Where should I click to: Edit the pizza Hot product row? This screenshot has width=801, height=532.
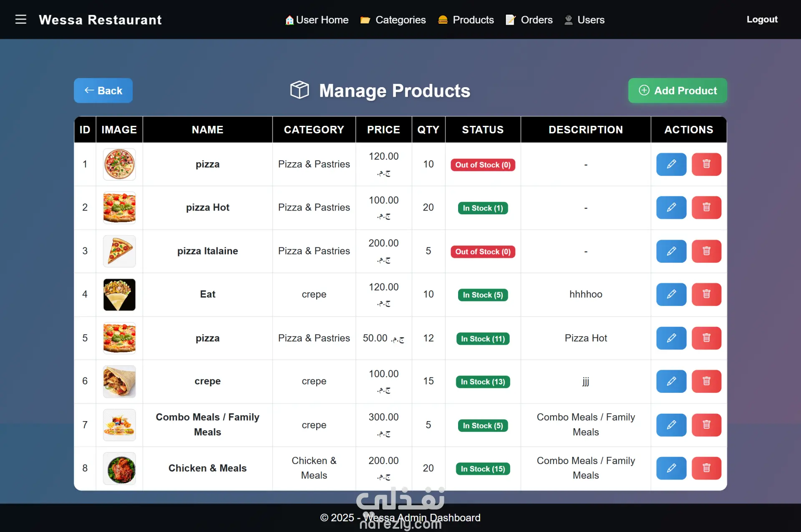pos(671,208)
